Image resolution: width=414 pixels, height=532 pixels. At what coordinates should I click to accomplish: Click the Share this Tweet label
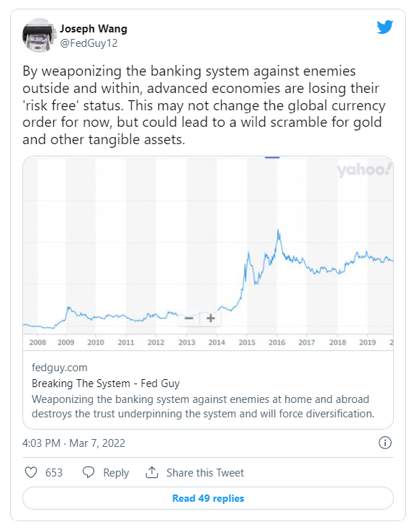[205, 473]
